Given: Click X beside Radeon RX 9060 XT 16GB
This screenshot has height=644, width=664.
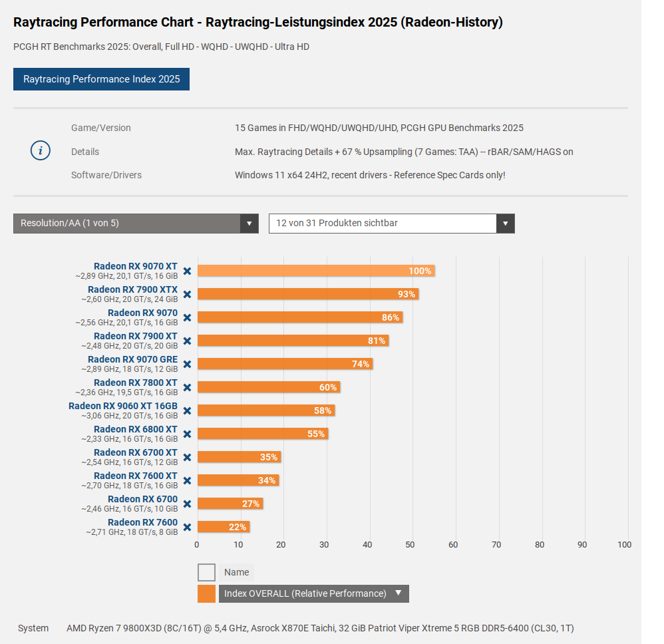Looking at the screenshot, I should click(x=187, y=410).
